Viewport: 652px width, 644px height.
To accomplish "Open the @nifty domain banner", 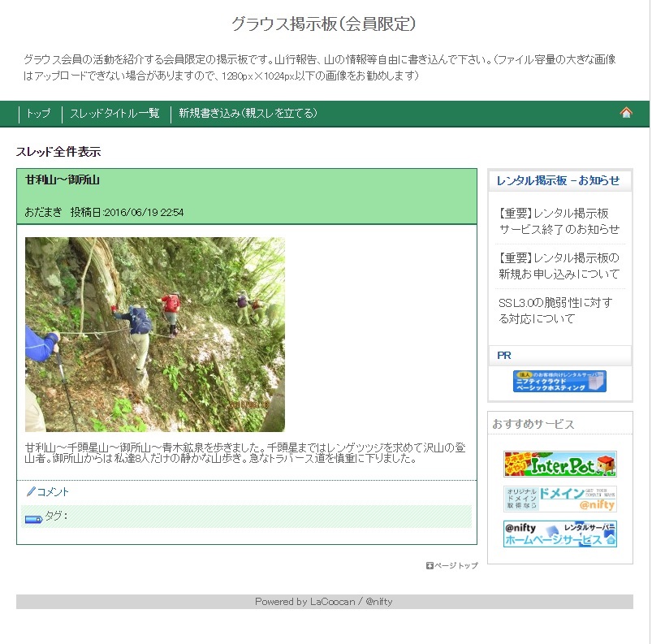I will (559, 499).
